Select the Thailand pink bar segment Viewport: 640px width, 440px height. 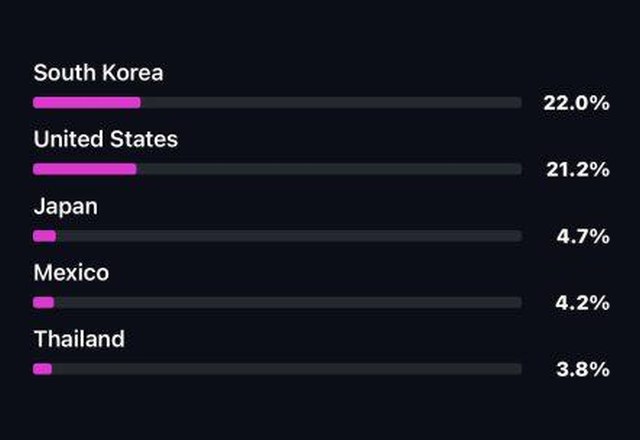click(42, 369)
